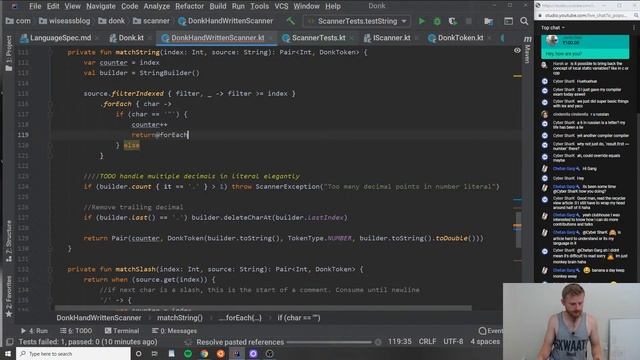Toggle the editor eye inspection icon
Image resolution: width=640 pixels, height=360 pixels.
coord(517,51)
